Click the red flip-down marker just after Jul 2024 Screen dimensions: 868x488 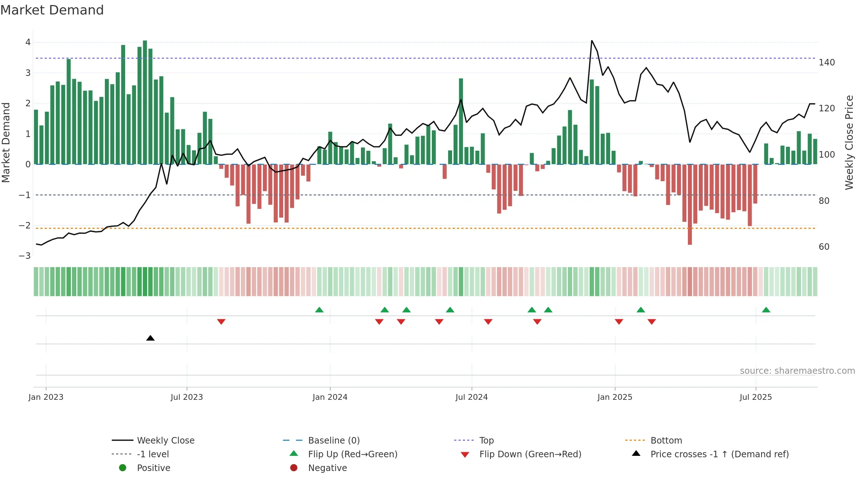click(x=488, y=322)
